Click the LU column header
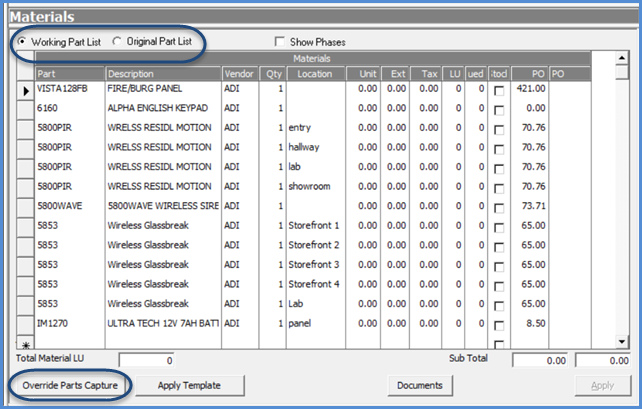 [x=454, y=74]
